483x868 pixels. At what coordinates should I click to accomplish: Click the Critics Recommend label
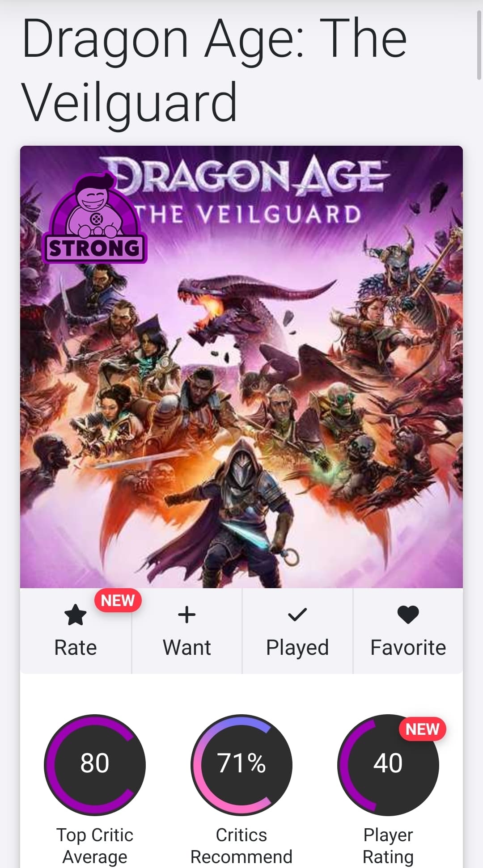tap(241, 846)
